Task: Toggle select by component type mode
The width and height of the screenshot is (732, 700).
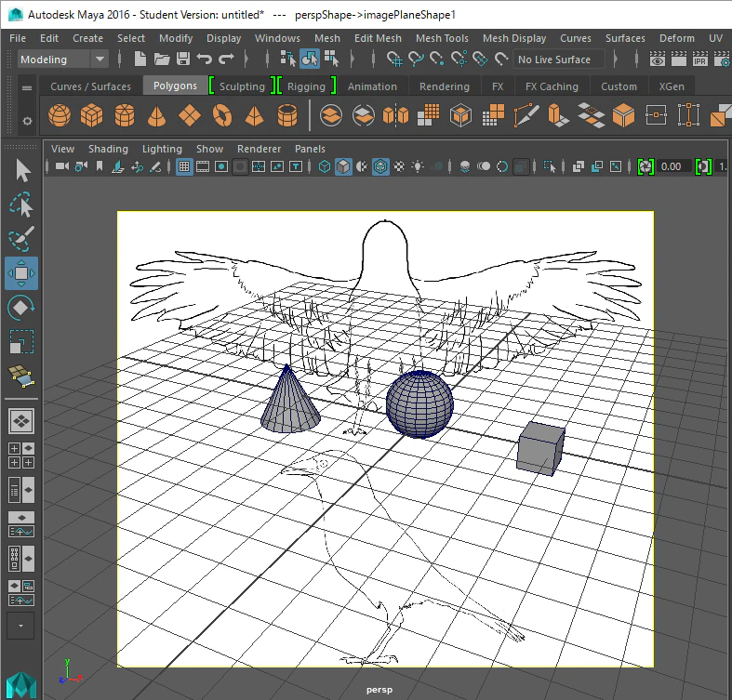Action: click(x=331, y=59)
